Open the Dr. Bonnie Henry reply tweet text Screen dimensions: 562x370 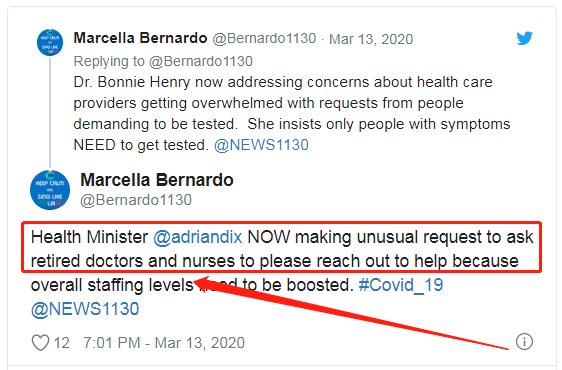click(x=292, y=114)
